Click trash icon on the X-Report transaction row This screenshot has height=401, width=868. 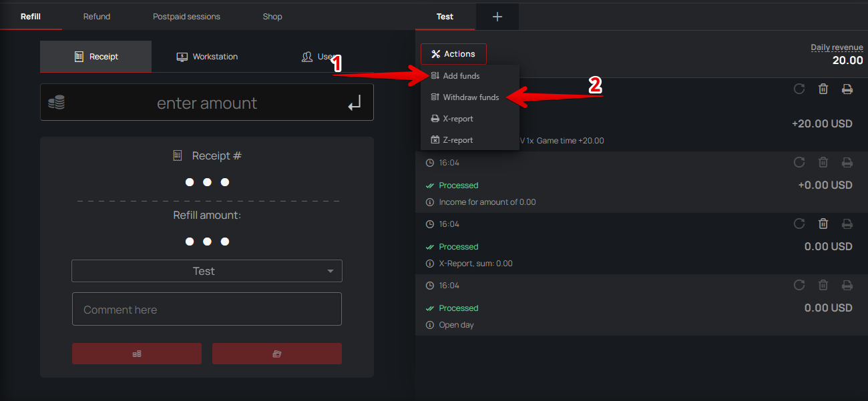tap(823, 224)
